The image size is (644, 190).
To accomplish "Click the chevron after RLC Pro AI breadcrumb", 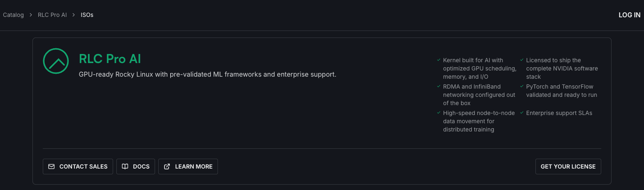I will coord(74,15).
